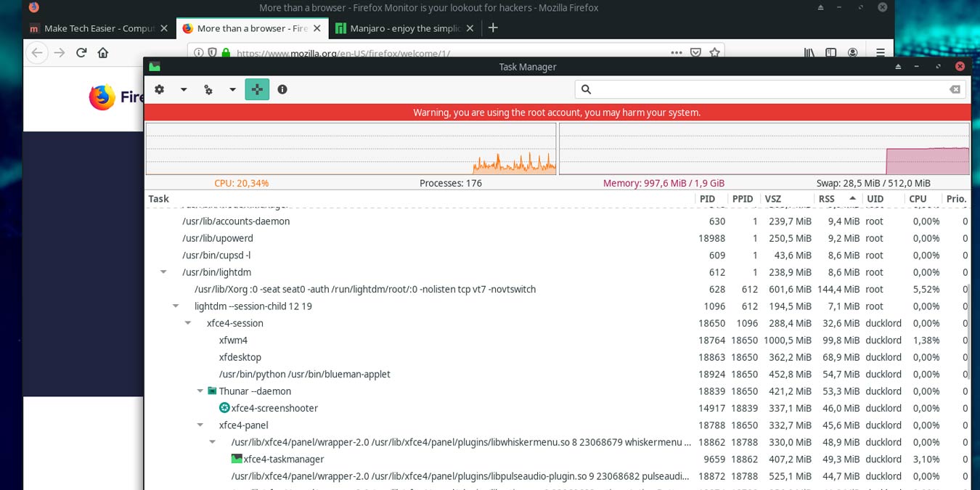Open the Firefox Library icon
Image resolution: width=980 pixels, height=490 pixels.
point(808,52)
